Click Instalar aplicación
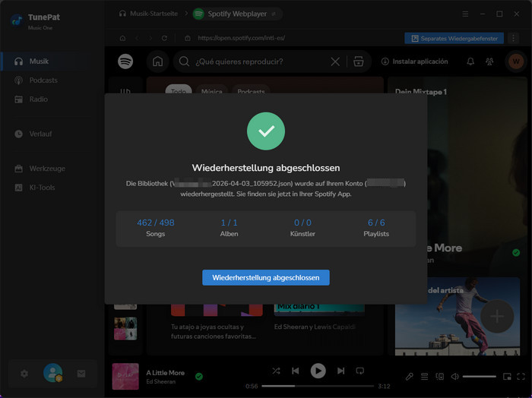532x398 pixels. [414, 62]
